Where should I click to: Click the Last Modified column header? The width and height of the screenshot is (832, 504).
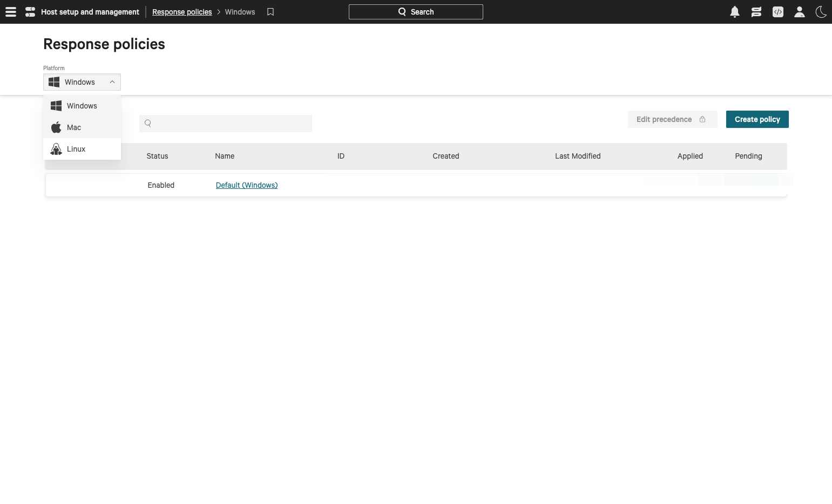[x=578, y=156]
